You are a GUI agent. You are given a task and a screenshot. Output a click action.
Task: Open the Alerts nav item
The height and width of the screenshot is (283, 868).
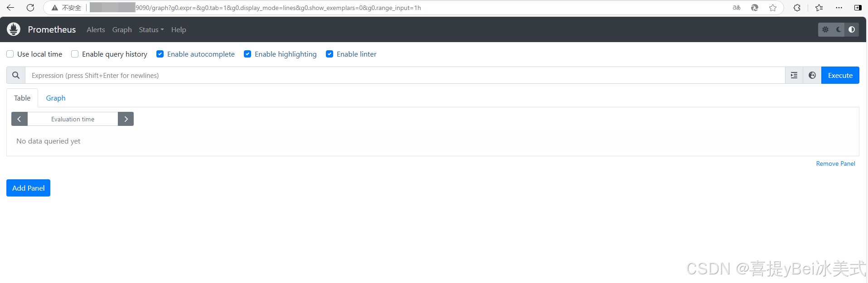click(96, 29)
